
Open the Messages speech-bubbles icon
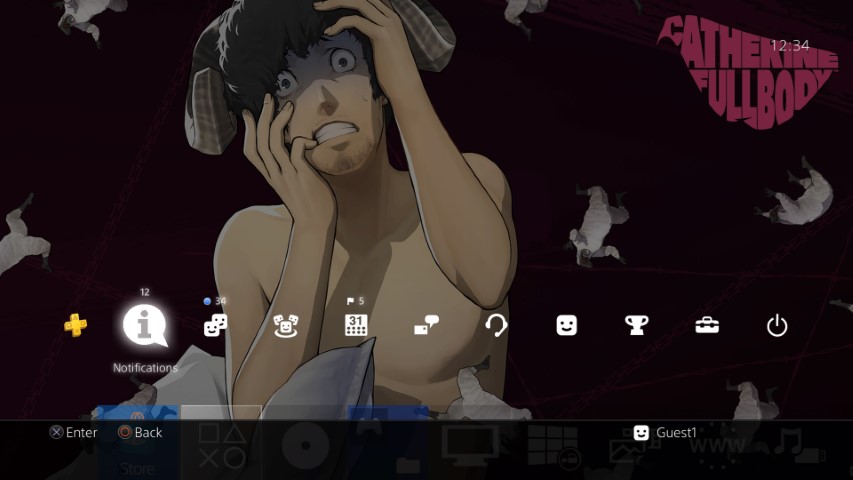(427, 325)
